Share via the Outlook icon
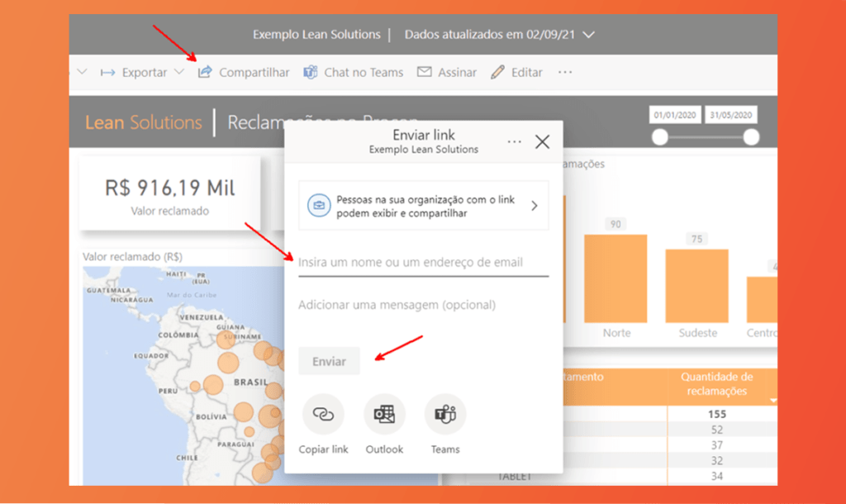Screen dimensions: 846x504 [384, 415]
